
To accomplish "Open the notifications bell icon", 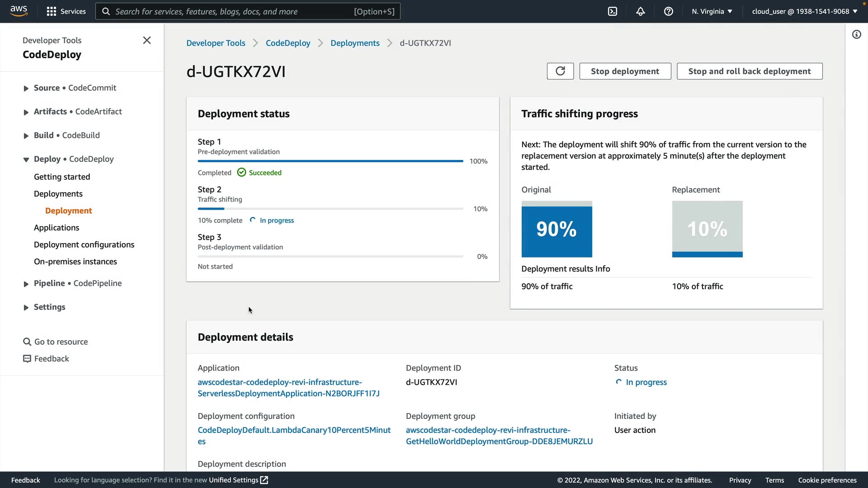I will pos(641,11).
